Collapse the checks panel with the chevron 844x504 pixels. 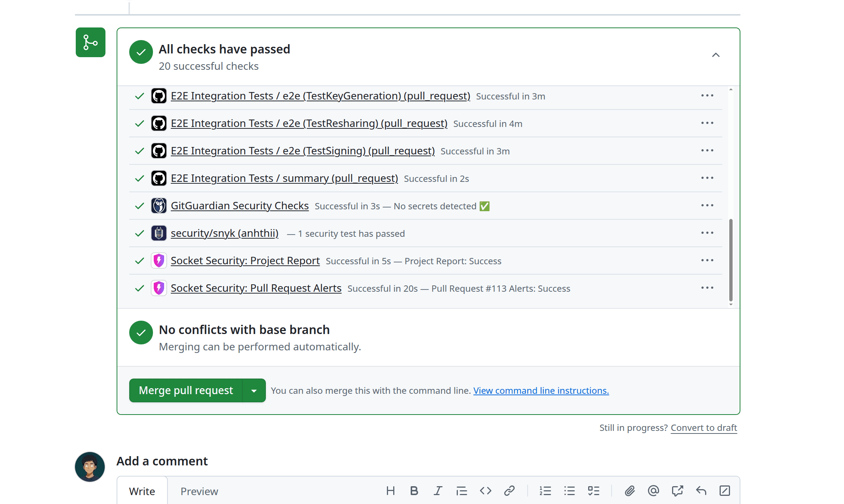[x=716, y=55]
